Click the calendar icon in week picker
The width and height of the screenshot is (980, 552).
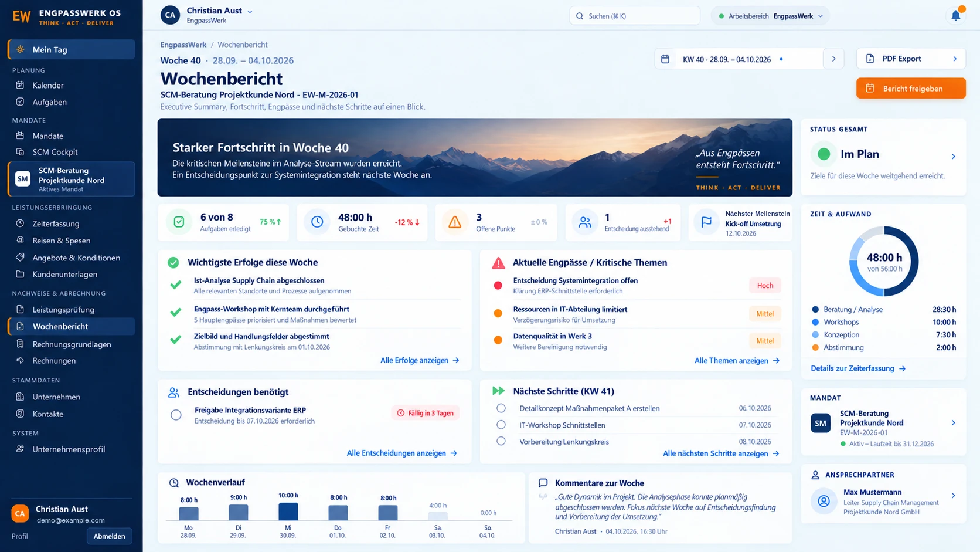point(665,59)
